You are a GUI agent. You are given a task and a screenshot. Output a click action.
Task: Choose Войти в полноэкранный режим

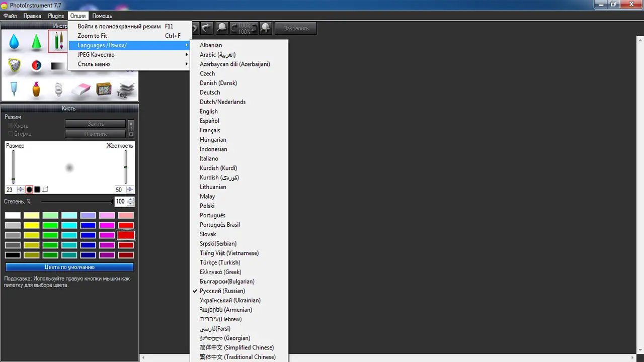(x=130, y=26)
